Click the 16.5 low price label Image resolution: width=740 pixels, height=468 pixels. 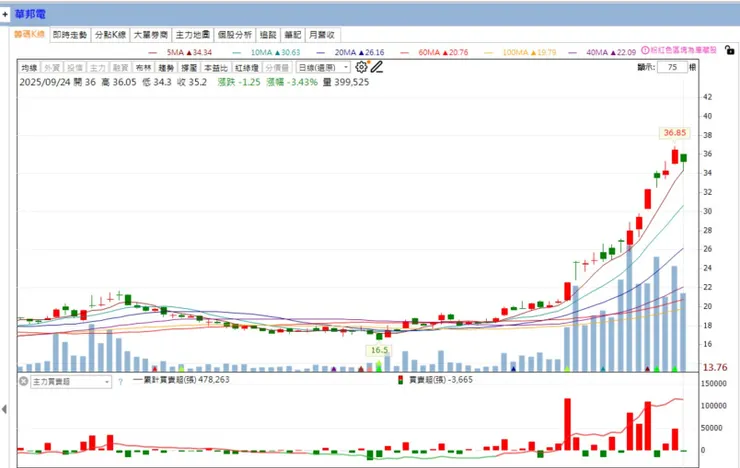[379, 350]
